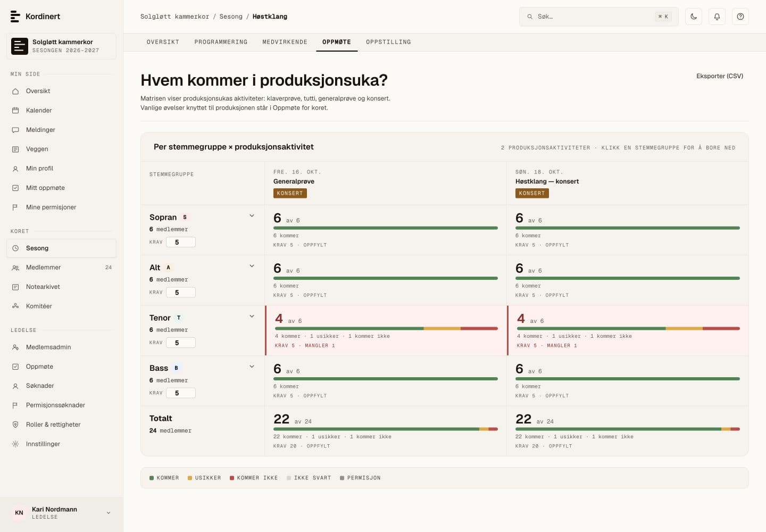
Task: Click the Roller & rettigheter shield icon
Action: [15, 425]
